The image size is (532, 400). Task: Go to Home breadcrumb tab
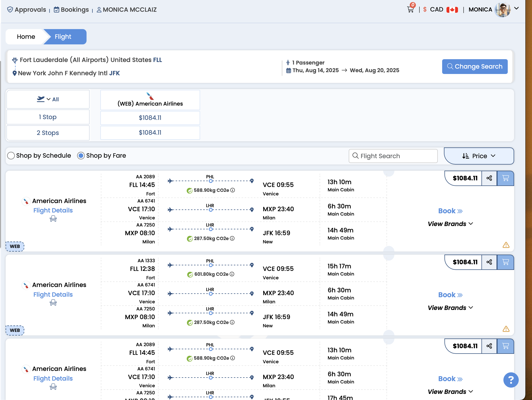click(26, 37)
